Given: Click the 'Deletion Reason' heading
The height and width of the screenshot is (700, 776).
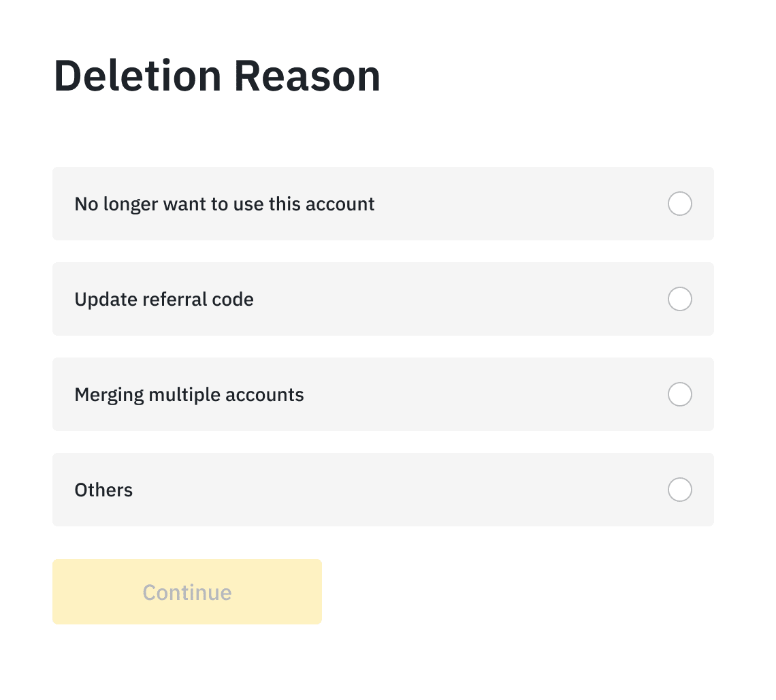Looking at the screenshot, I should [216, 76].
